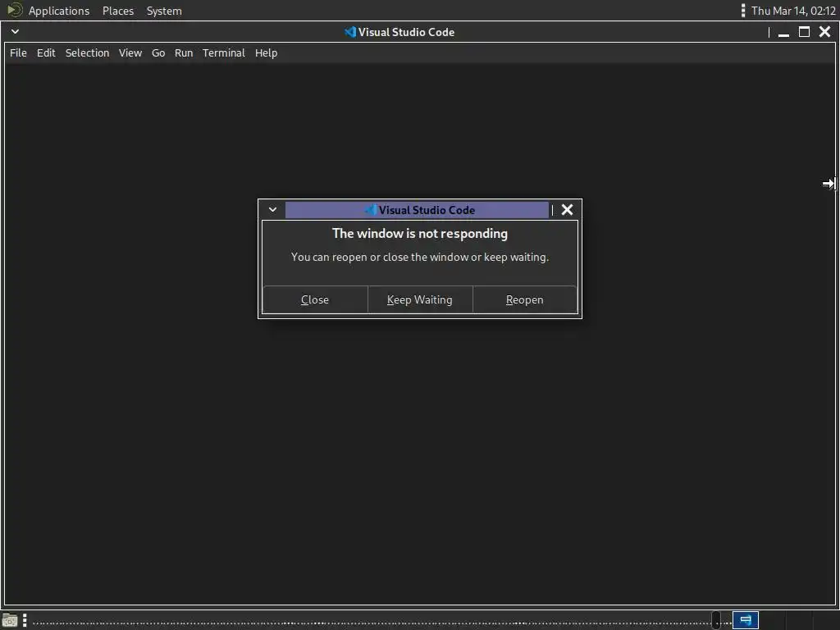
Task: Dismiss the dialog with its X button
Action: [568, 209]
